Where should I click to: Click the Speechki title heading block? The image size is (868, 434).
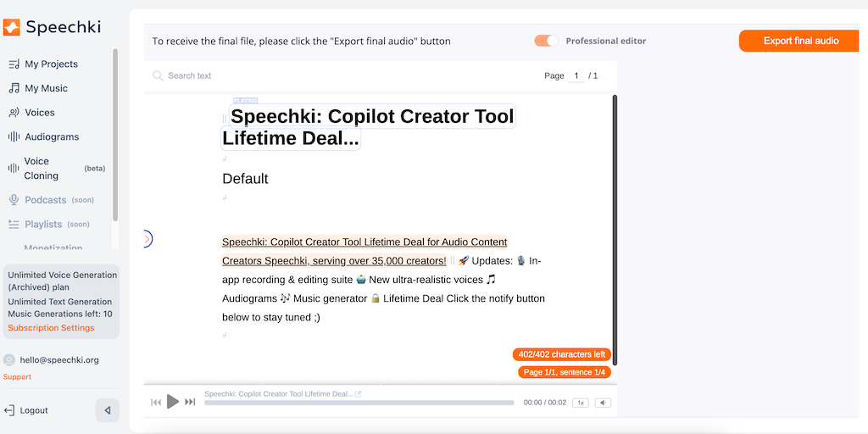368,127
